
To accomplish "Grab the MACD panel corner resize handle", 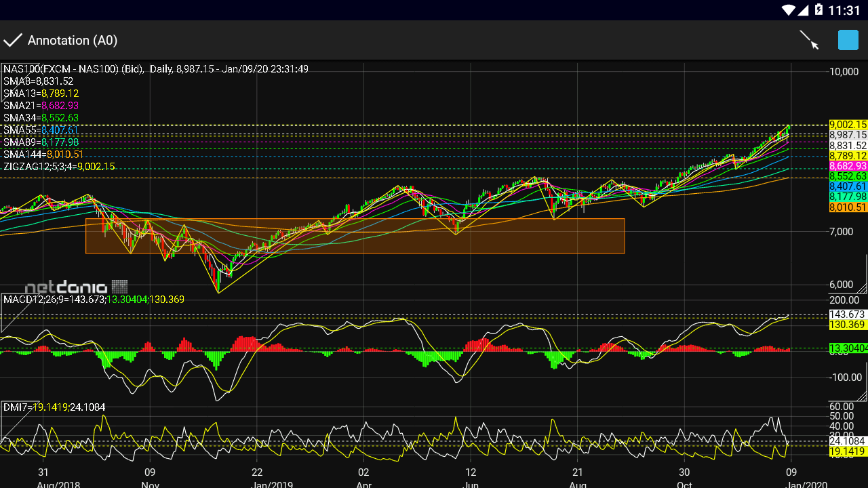I will pyautogui.click(x=861, y=394).
